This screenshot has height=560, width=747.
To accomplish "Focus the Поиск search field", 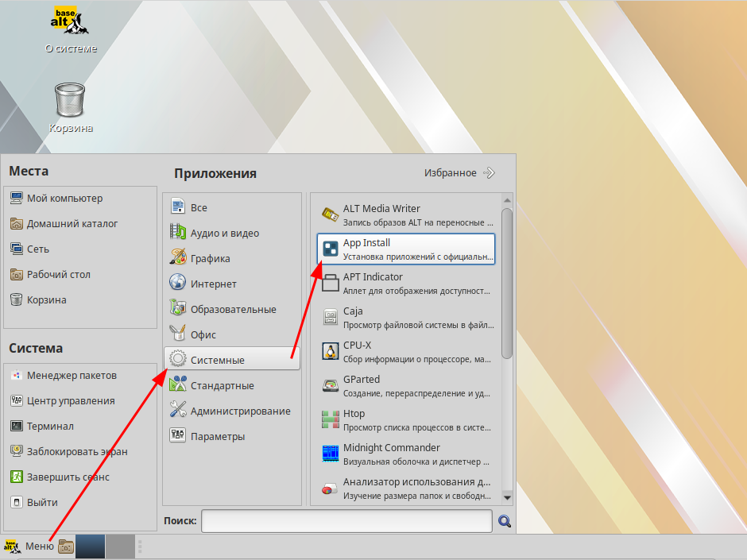I will pyautogui.click(x=346, y=521).
